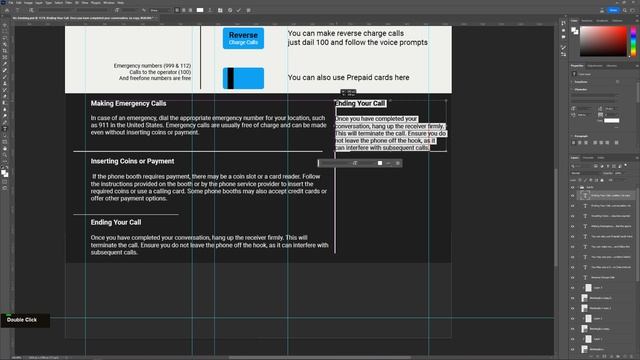Hide Layer 1 using its eye icon

573,339
